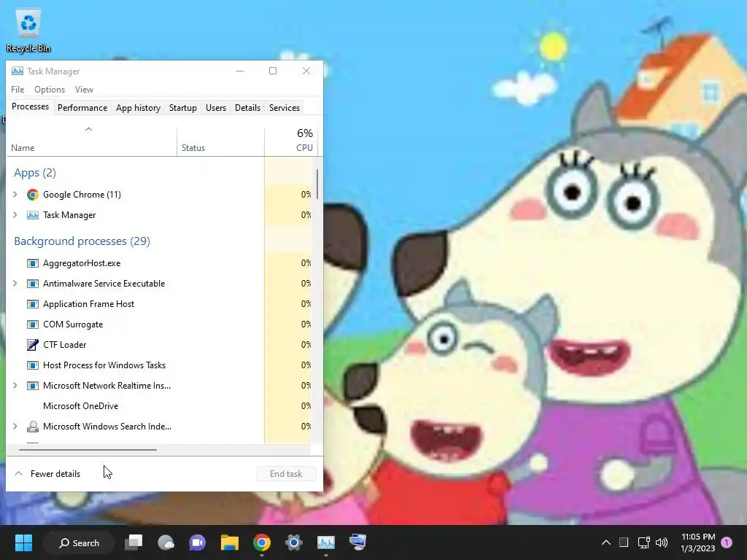Switch to the Performance tab
747x560 pixels.
[x=82, y=108]
